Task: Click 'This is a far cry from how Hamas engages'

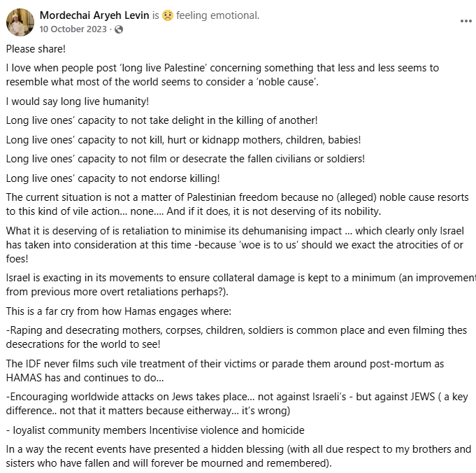Action: 119,311
